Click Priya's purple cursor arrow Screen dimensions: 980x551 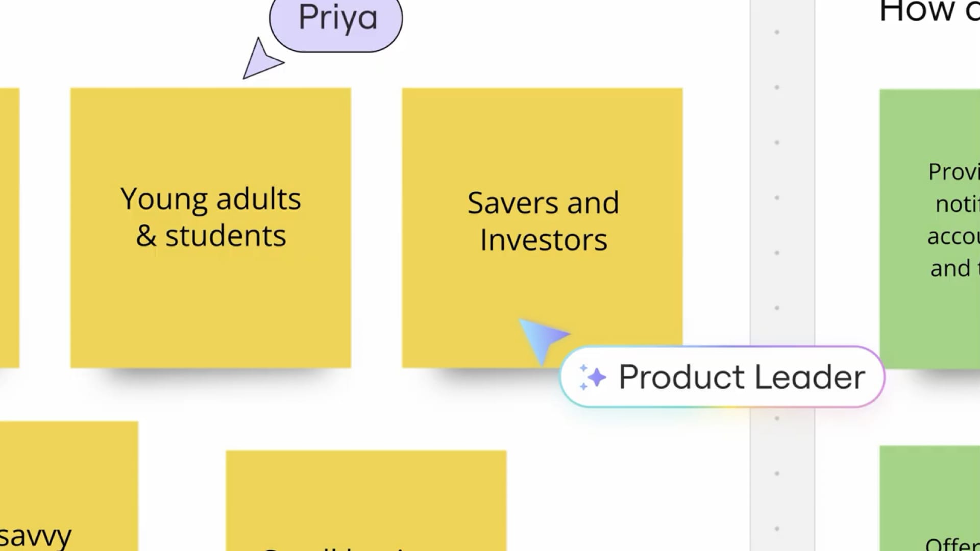pos(260,61)
